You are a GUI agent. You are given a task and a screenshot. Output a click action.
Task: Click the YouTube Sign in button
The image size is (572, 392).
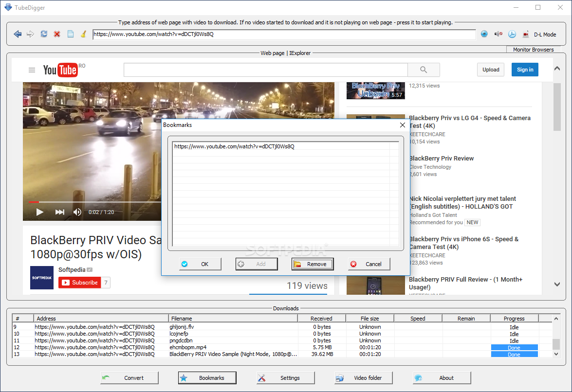[525, 70]
